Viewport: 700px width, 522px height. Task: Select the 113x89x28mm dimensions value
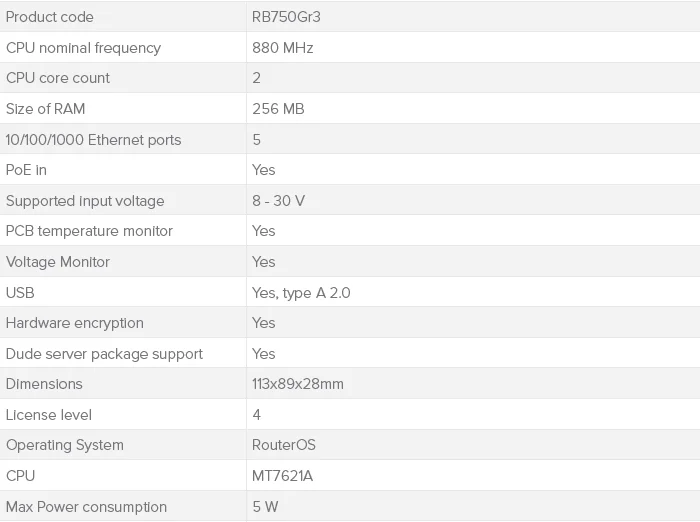pos(298,384)
